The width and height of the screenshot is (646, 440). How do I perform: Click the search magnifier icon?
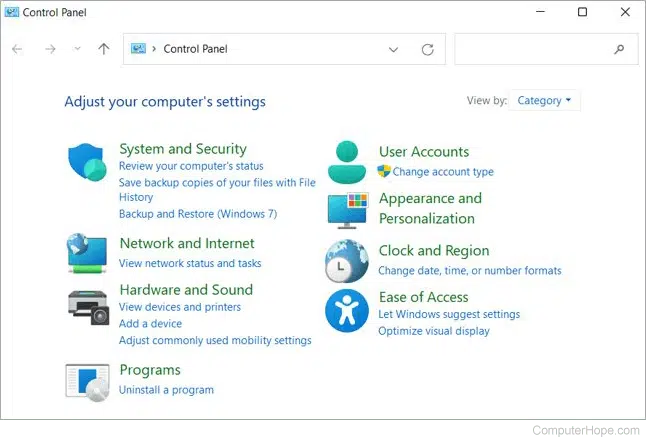coord(619,49)
